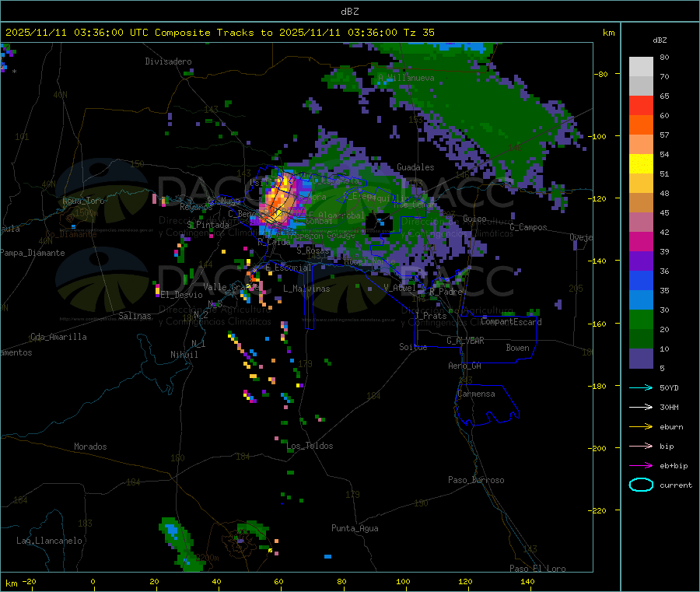Click the Morados place label
The width and height of the screenshot is (700, 592).
tap(91, 447)
